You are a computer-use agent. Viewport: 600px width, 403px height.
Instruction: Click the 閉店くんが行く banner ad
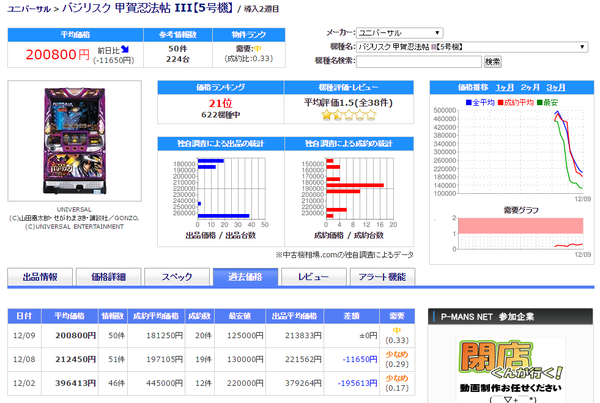click(x=510, y=370)
